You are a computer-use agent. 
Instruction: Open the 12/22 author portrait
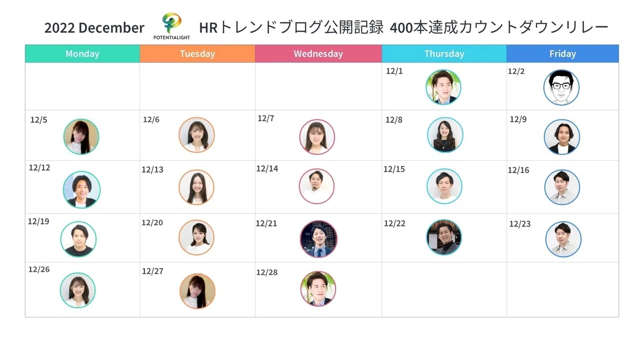(x=444, y=237)
